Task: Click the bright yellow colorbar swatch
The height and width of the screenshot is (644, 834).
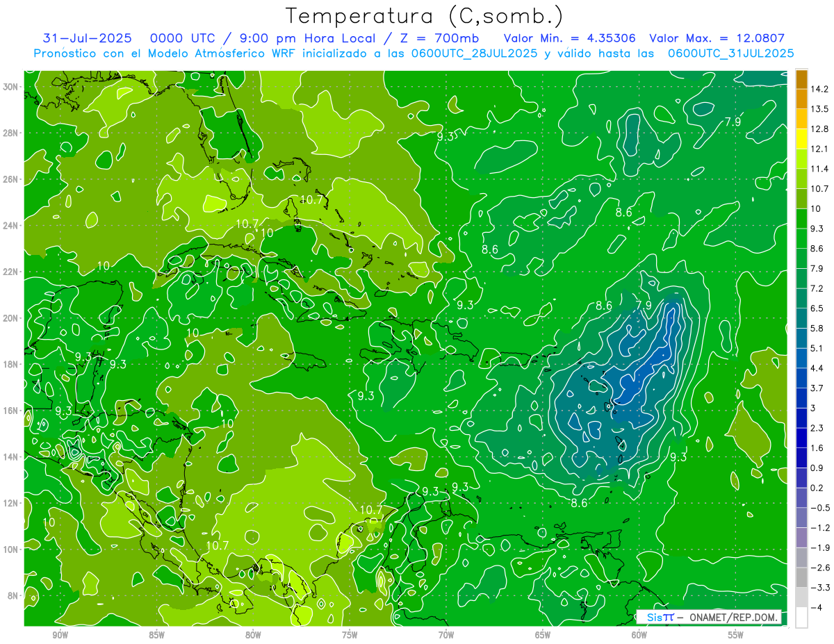Action: point(801,140)
